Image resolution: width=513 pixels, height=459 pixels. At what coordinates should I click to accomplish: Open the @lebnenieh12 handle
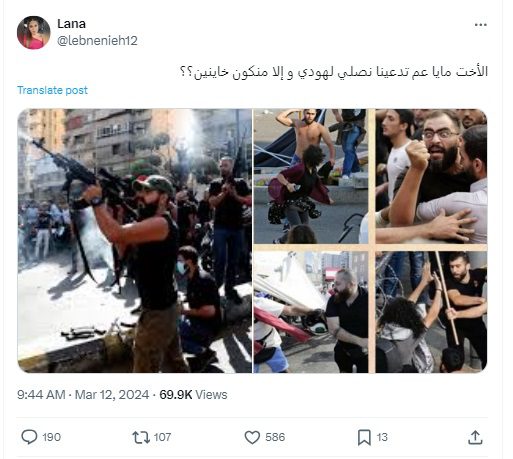[97, 41]
